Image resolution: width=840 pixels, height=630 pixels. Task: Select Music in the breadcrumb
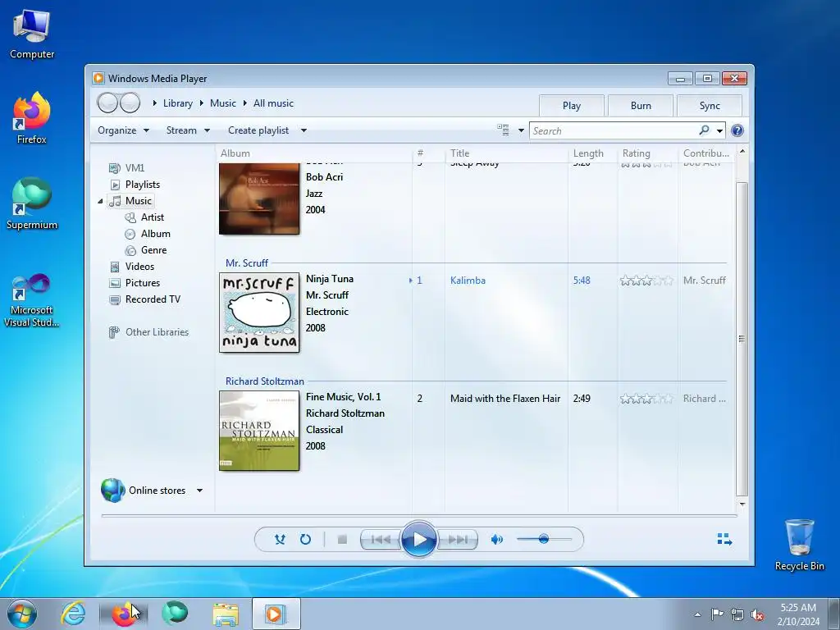coord(223,103)
